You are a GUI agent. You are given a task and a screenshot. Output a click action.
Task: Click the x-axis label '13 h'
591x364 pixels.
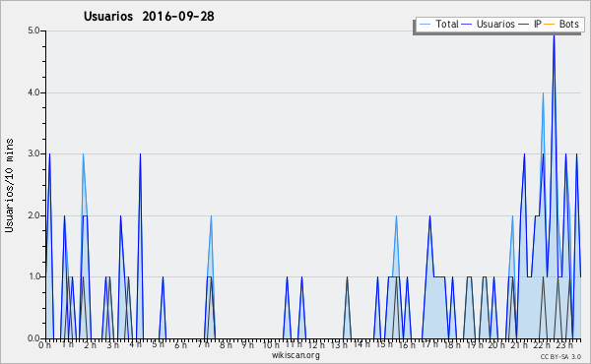coord(339,344)
